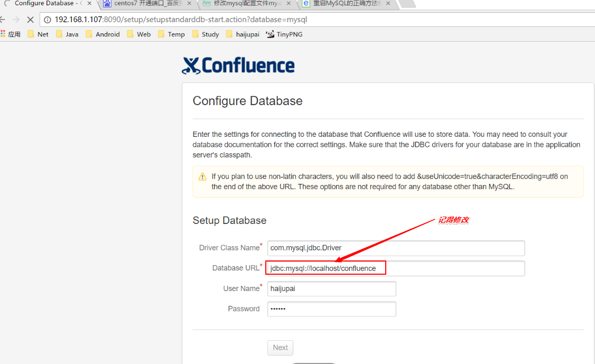The image size is (595, 364).
Task: Click the site info icon in address bar
Action: [x=48, y=20]
